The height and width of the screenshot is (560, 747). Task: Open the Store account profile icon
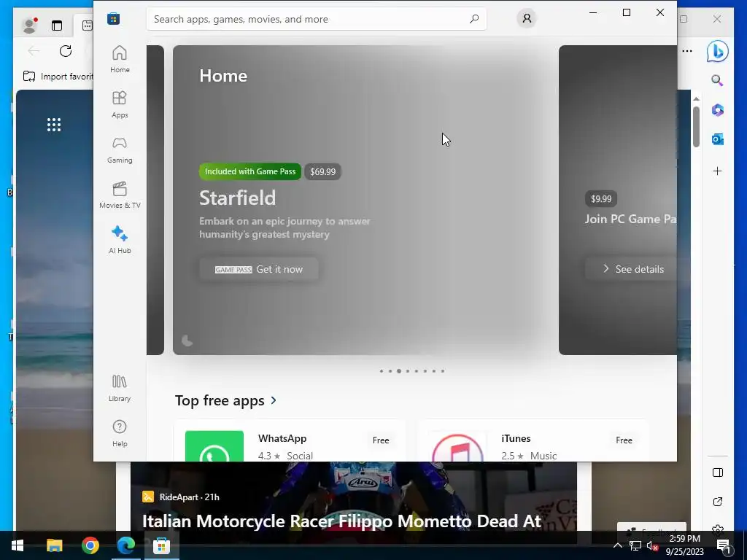point(527,18)
